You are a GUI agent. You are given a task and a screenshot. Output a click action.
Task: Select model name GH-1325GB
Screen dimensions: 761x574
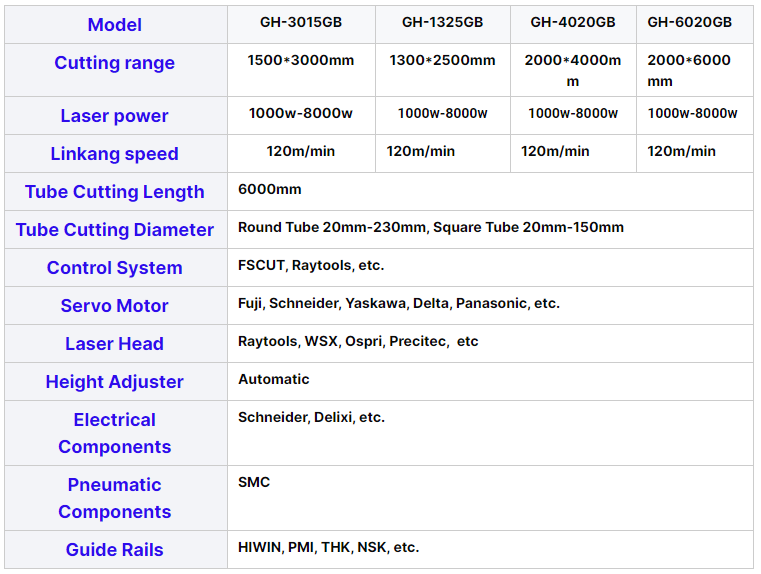443,22
